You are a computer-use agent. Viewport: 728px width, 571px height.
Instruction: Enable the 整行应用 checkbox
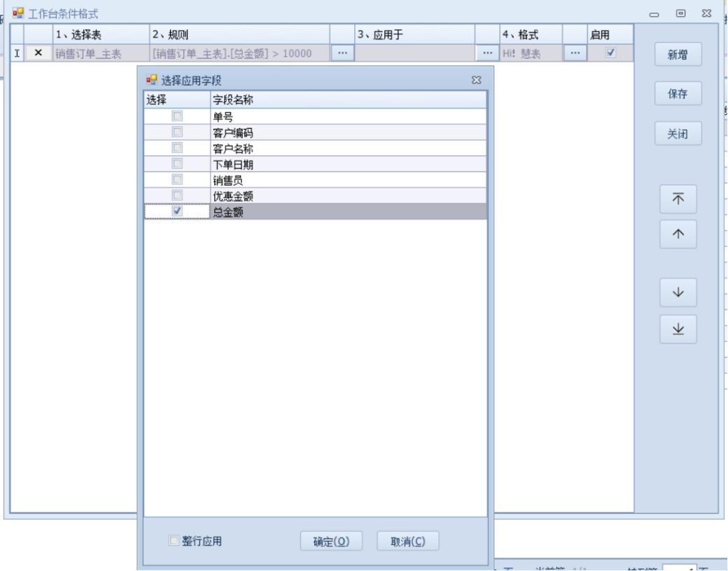[x=174, y=541]
